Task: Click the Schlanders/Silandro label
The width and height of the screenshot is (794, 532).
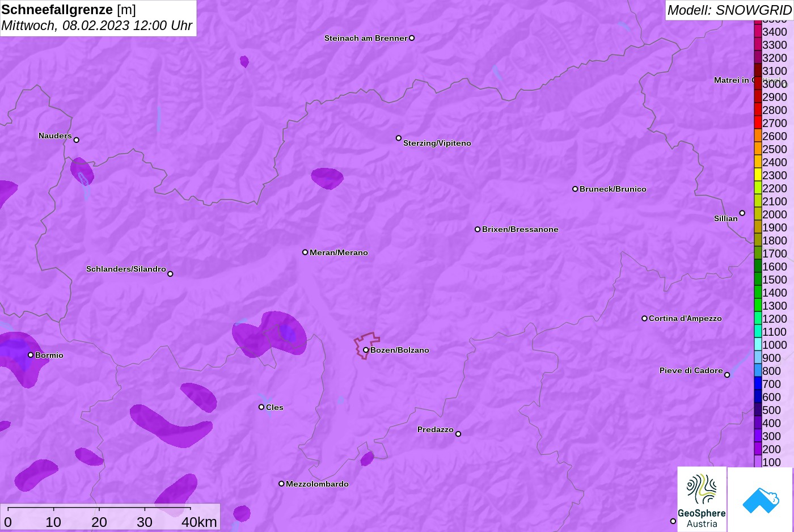Action: point(126,269)
